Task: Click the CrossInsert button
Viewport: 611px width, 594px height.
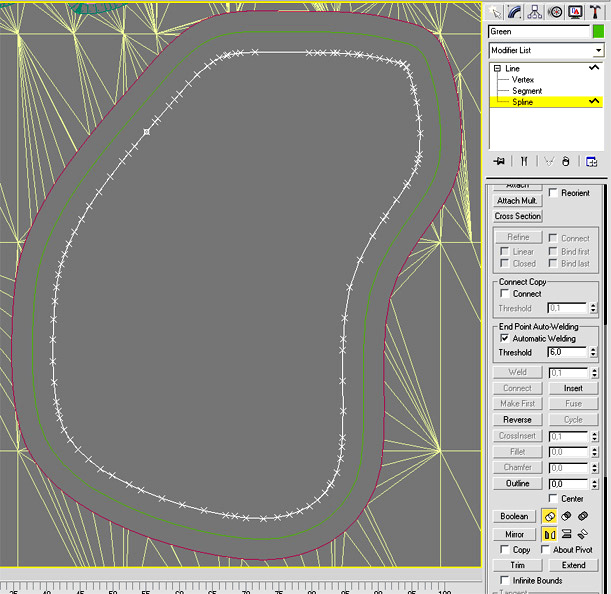Action: click(517, 436)
